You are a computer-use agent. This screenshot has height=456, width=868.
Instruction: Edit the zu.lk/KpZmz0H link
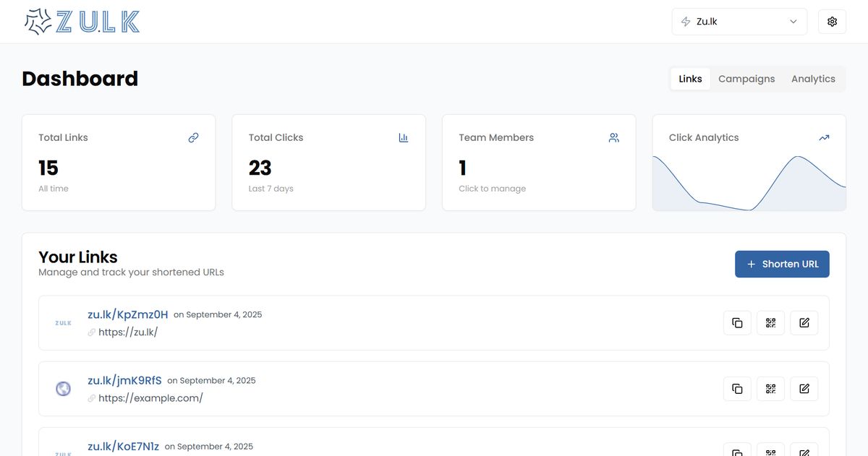coord(804,323)
